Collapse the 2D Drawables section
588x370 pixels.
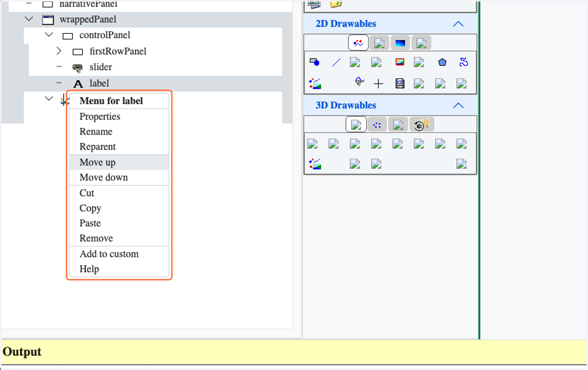pos(458,24)
